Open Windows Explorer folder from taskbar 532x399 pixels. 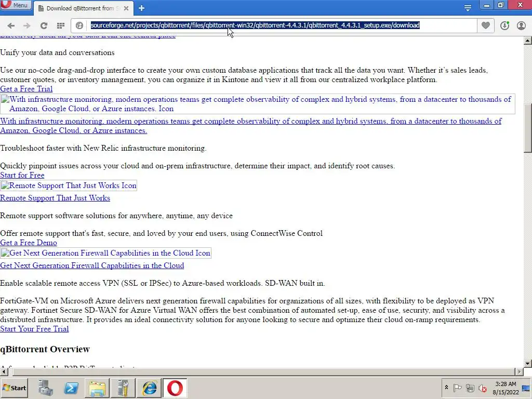(x=97, y=388)
